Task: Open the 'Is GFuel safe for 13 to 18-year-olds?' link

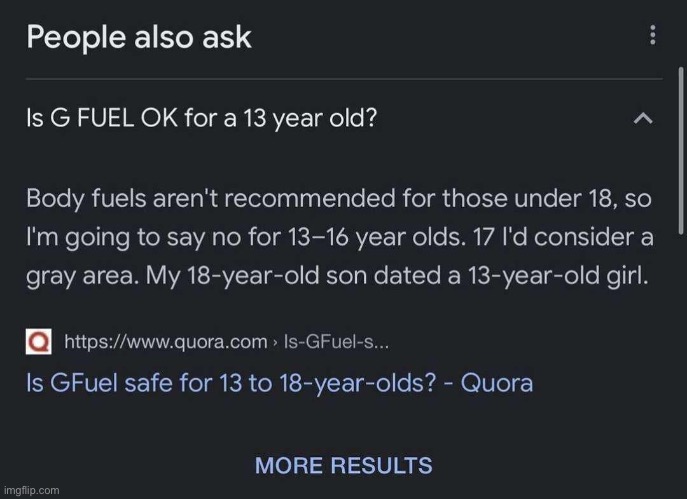Action: coord(280,383)
